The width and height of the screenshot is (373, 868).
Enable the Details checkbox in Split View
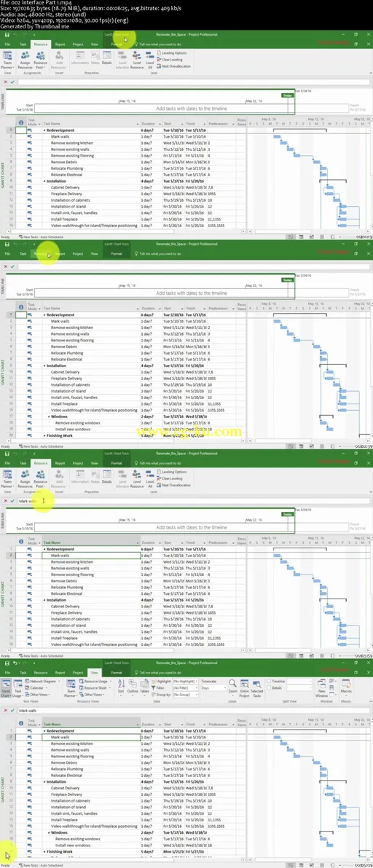pos(269,687)
